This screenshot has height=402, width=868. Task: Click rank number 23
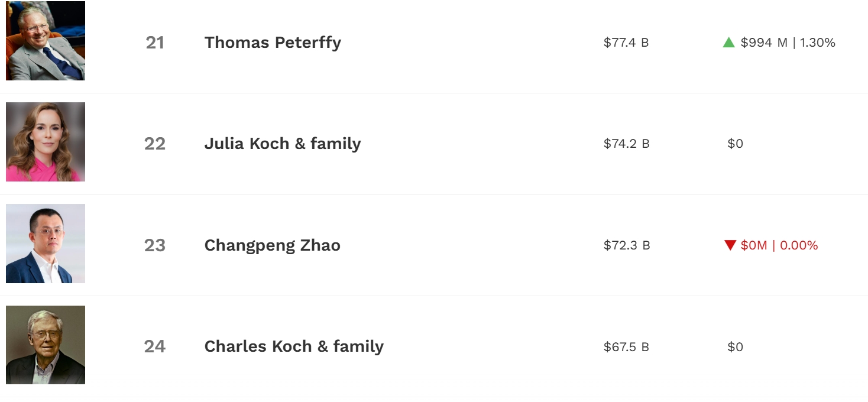click(155, 245)
